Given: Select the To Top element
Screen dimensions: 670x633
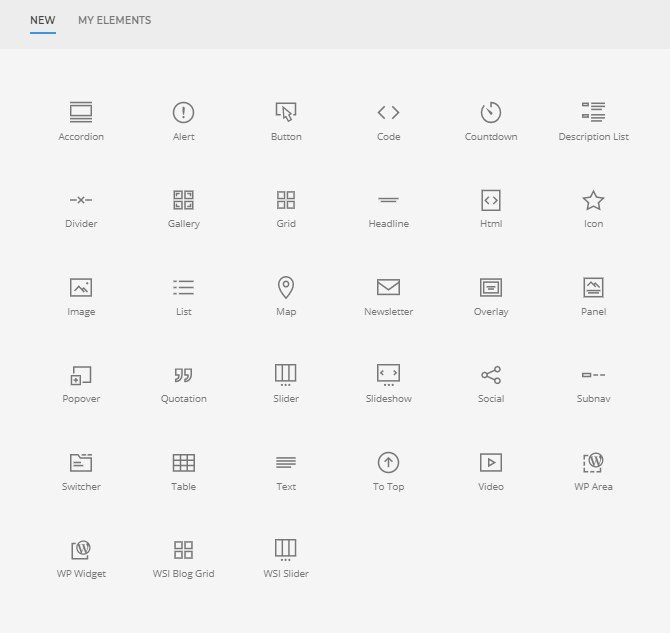Looking at the screenshot, I should pos(388,472).
